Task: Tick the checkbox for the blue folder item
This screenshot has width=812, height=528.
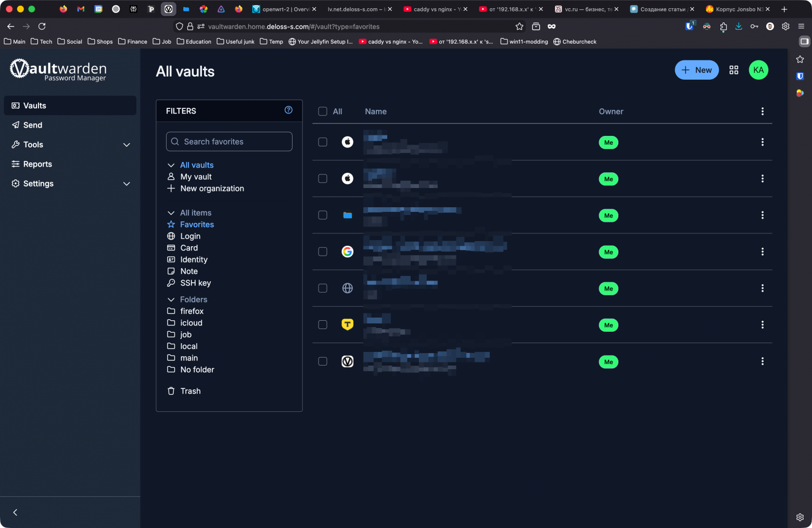Action: click(323, 215)
